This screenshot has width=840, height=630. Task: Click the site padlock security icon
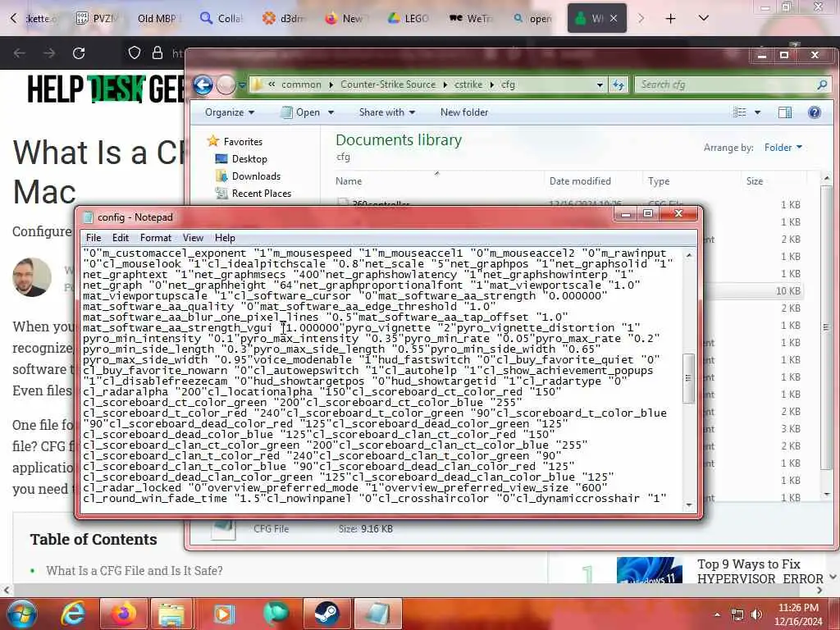tap(157, 53)
